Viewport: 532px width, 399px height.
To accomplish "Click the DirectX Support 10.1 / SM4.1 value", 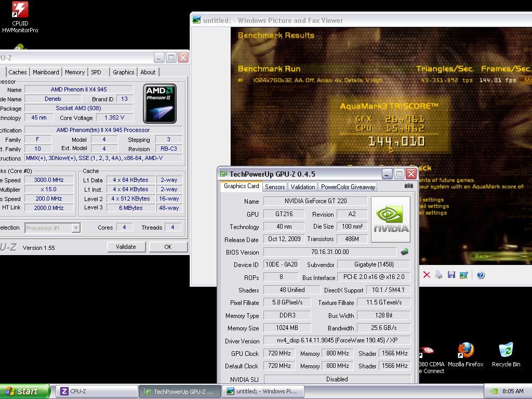I will coord(388,290).
